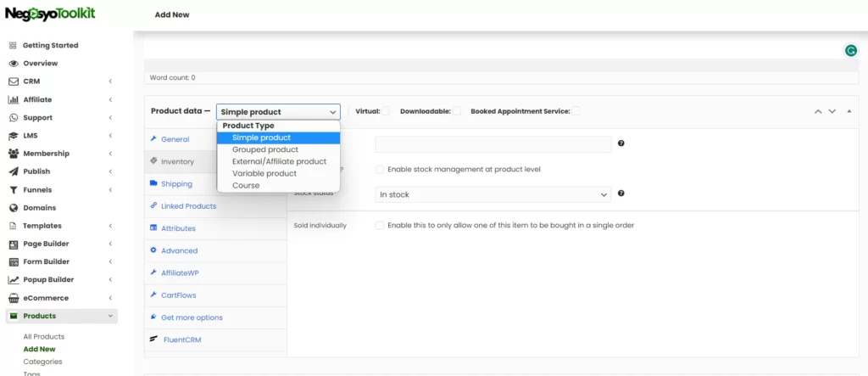
Task: Open the In stock status dropdown
Action: 493,194
